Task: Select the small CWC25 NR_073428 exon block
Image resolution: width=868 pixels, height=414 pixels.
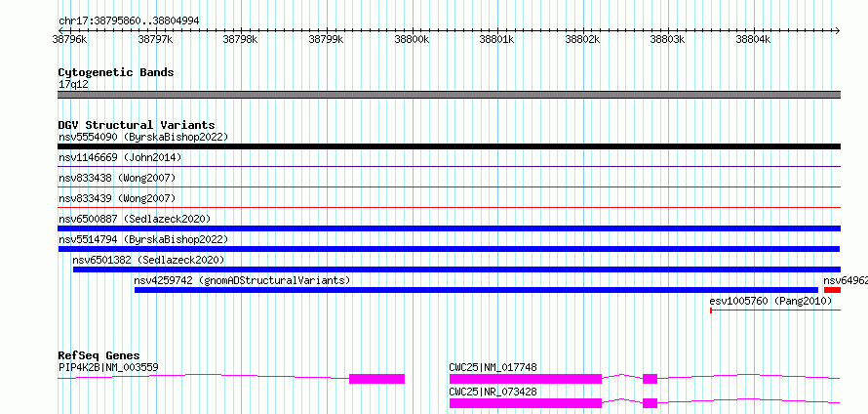Action: 650,403
